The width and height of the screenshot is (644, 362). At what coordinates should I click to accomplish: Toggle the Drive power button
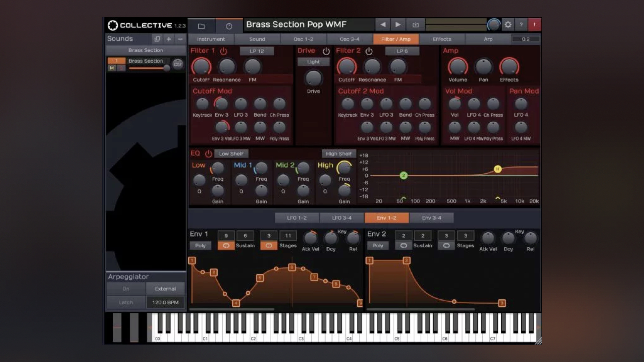326,51
